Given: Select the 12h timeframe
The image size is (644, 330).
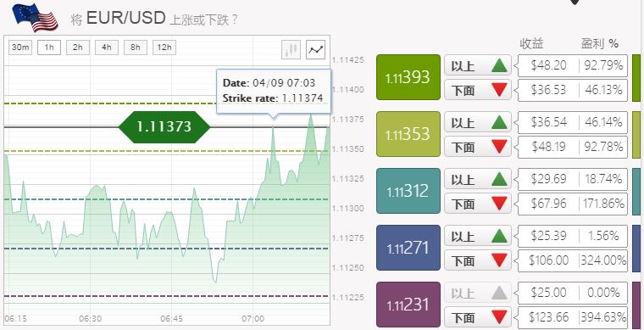Looking at the screenshot, I should (x=164, y=48).
